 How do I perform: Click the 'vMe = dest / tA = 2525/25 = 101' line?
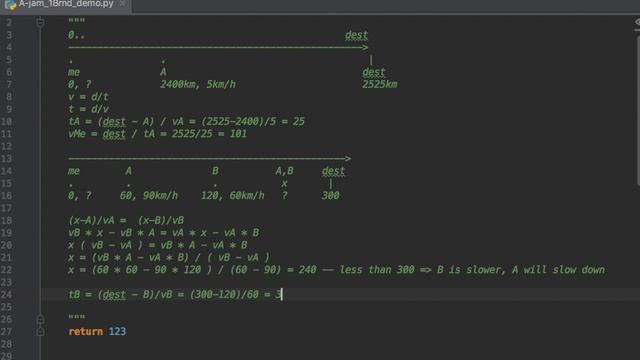click(158, 134)
